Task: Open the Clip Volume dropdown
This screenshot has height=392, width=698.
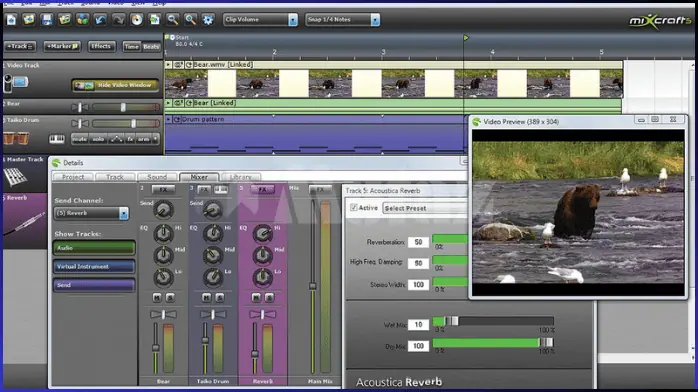Action: (x=293, y=20)
